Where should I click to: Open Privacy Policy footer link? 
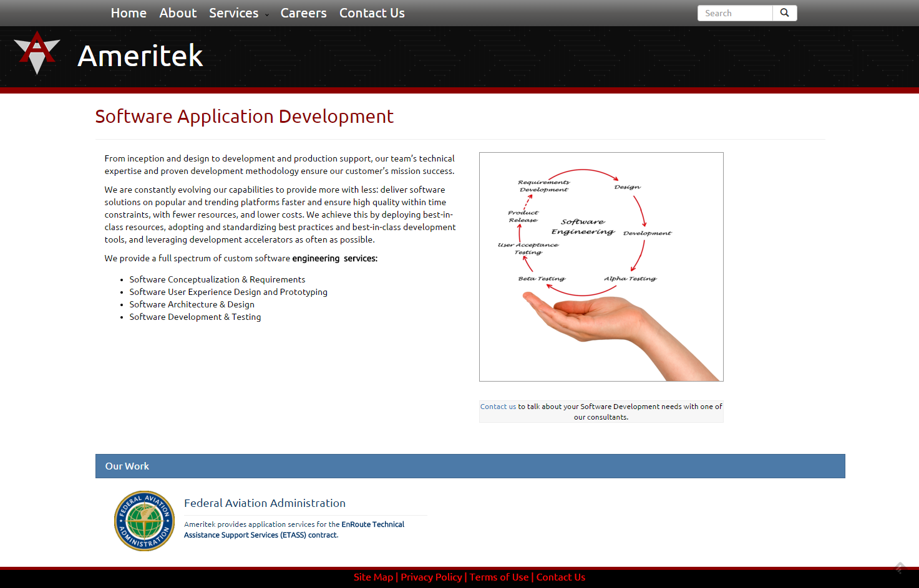[431, 577]
